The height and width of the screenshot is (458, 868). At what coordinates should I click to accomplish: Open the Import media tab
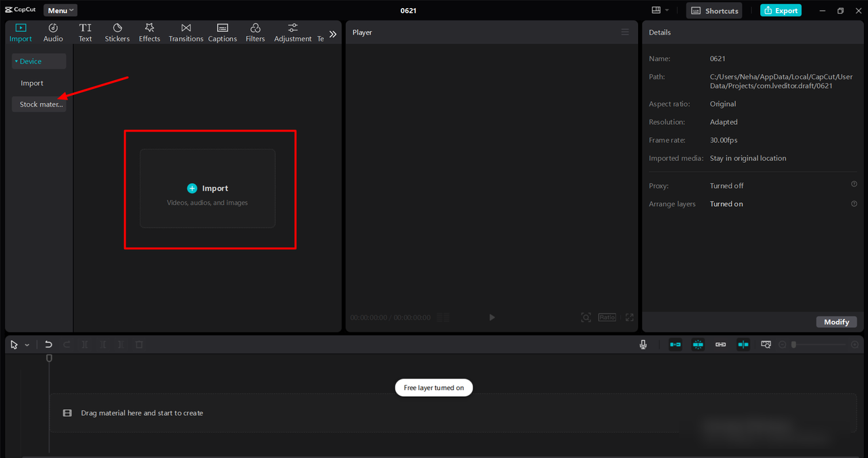(20, 33)
